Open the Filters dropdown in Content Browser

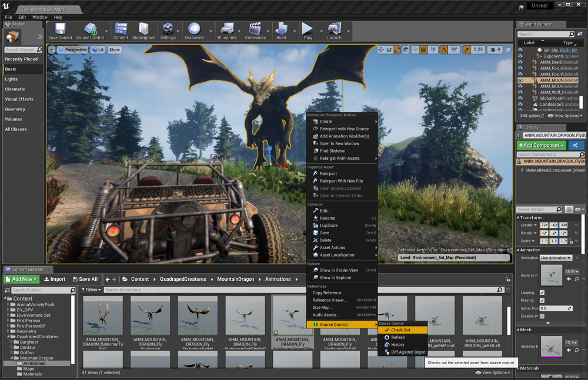91,290
